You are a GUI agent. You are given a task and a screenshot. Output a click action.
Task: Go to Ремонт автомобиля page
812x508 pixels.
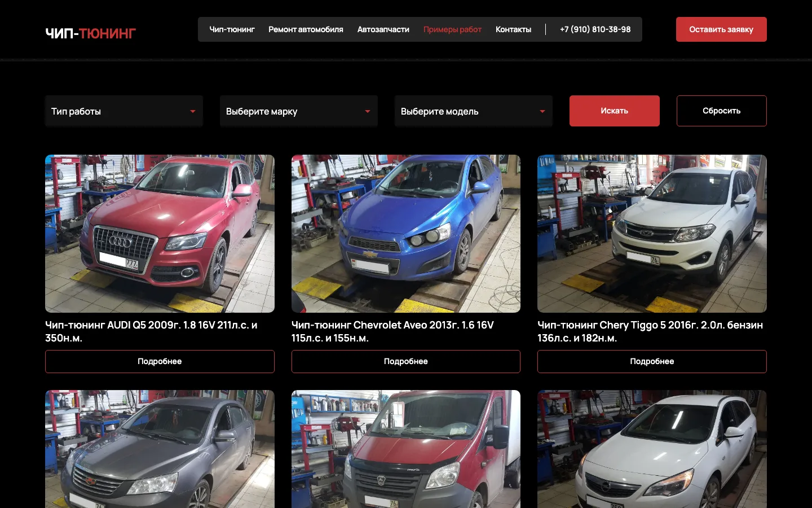point(306,29)
